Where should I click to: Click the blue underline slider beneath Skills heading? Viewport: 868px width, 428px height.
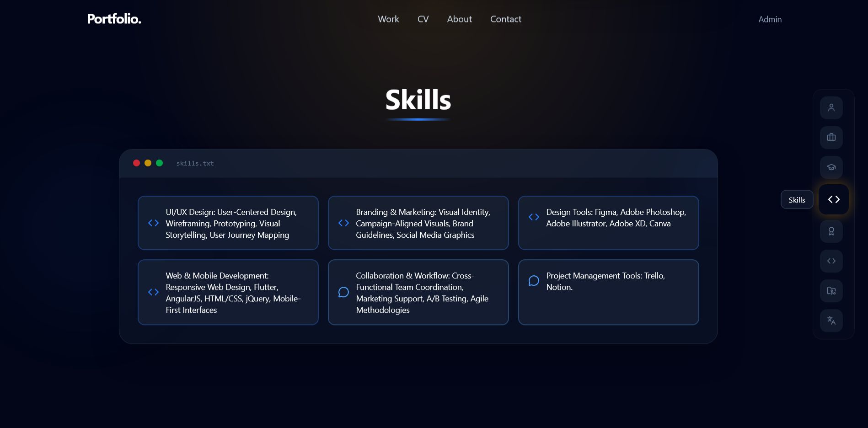418,119
